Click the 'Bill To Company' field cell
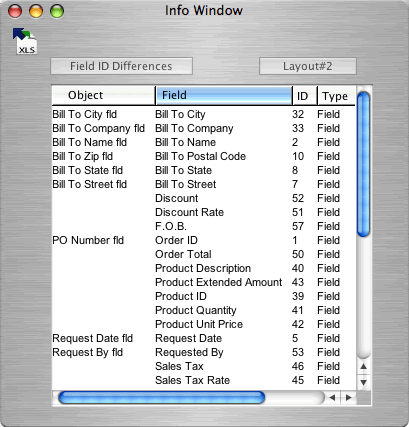 [194, 128]
